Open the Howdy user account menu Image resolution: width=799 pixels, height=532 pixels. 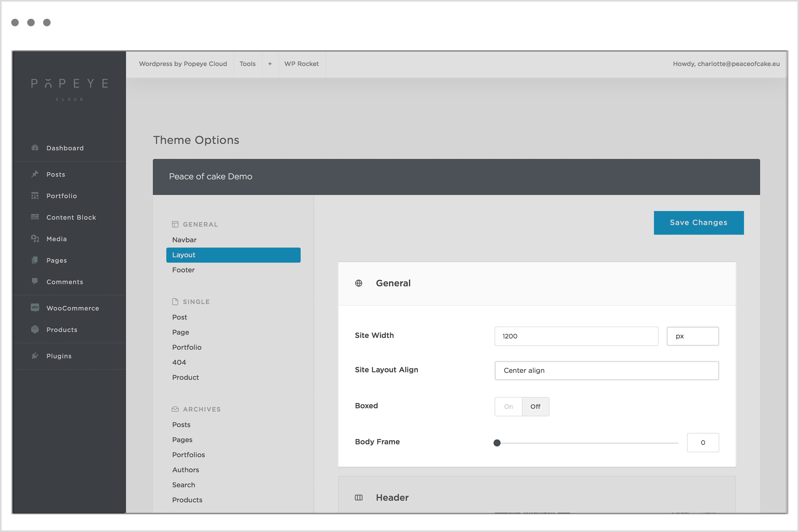[726, 64]
